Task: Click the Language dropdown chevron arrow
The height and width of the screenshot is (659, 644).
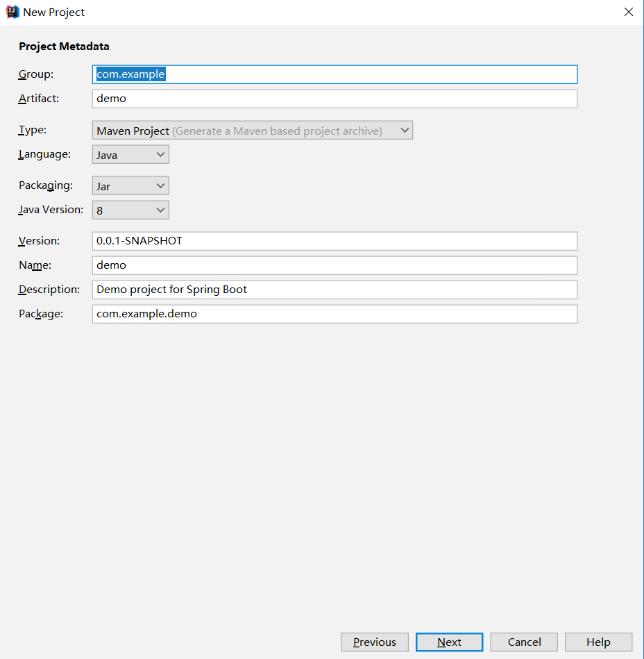Action: (160, 155)
